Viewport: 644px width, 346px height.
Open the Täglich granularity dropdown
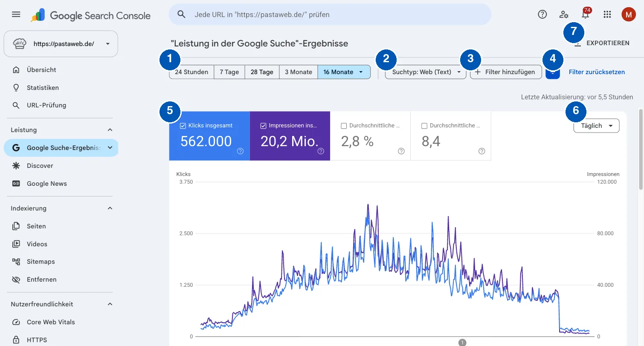pos(596,126)
